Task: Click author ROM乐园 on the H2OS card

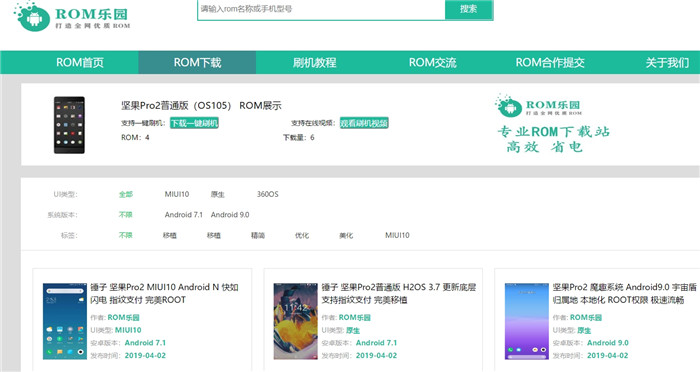Action: [x=354, y=318]
